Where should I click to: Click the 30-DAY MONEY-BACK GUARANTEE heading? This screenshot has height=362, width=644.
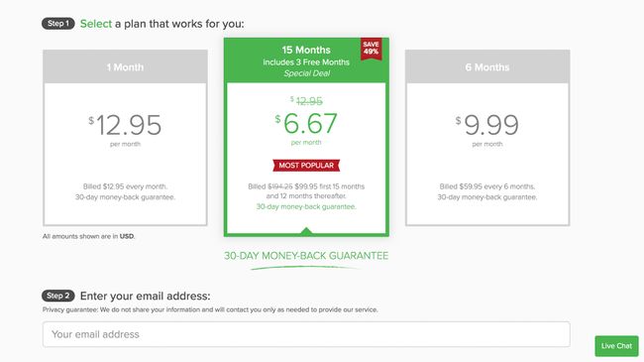(x=306, y=256)
